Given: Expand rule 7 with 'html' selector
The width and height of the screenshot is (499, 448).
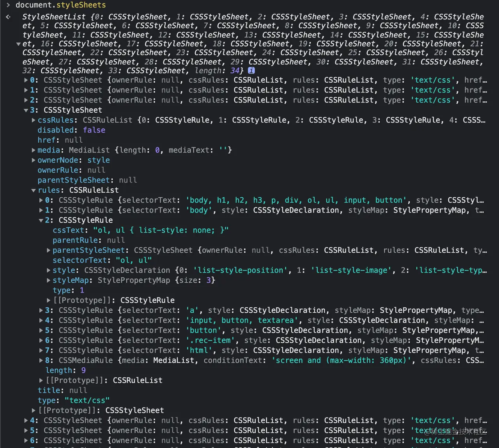Looking at the screenshot, I should coord(41,351).
